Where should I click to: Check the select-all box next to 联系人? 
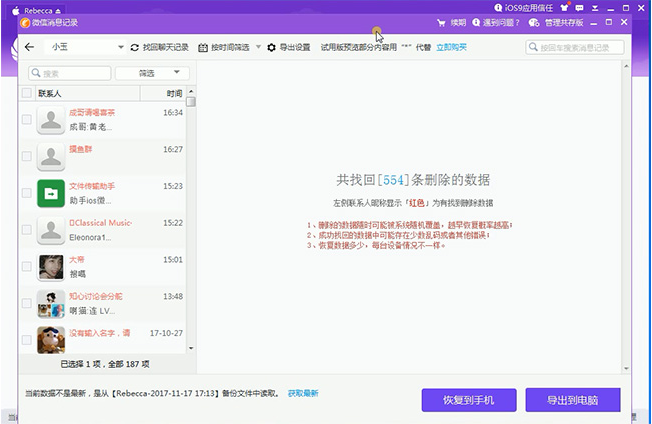click(x=26, y=93)
